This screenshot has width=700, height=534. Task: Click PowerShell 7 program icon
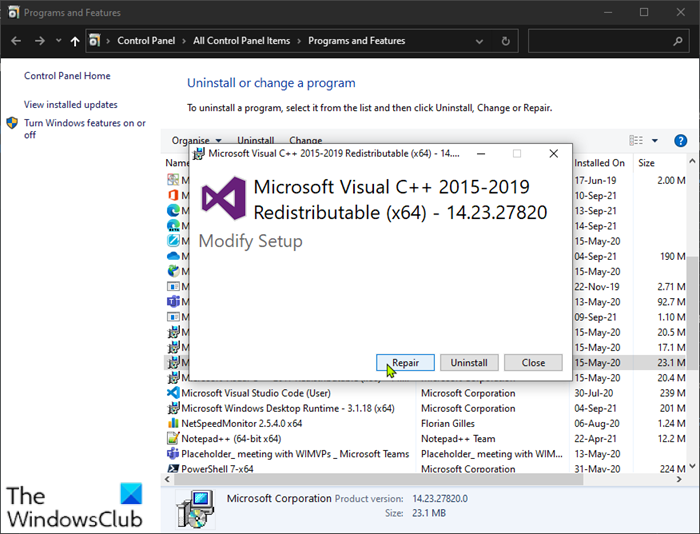(173, 469)
